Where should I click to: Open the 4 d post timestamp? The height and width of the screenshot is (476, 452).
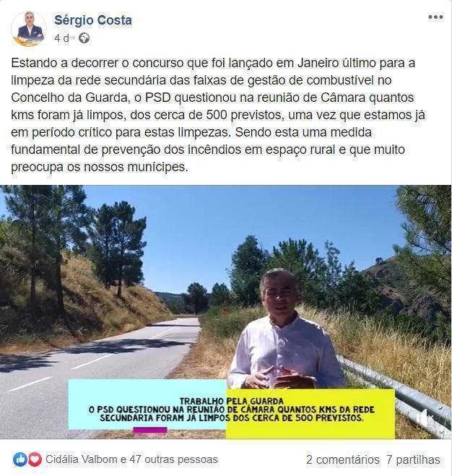point(61,38)
